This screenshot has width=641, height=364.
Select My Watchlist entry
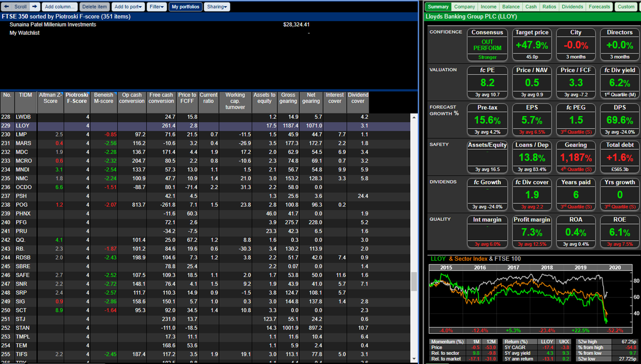tap(24, 33)
